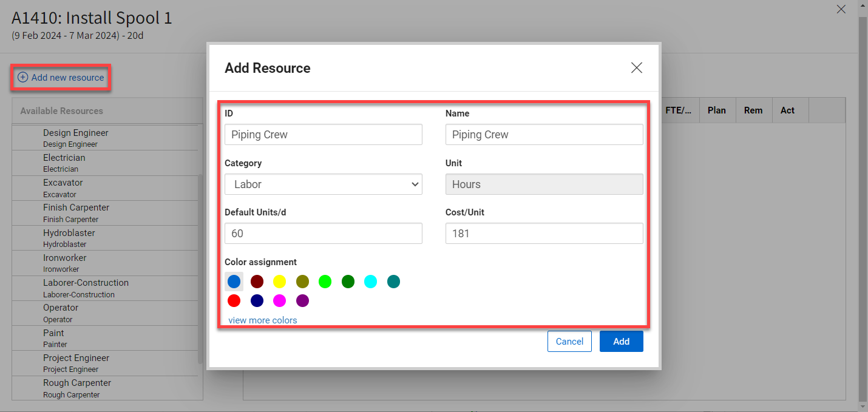Edit the Cost/Unit field
This screenshot has width=868, height=412.
[x=544, y=234]
